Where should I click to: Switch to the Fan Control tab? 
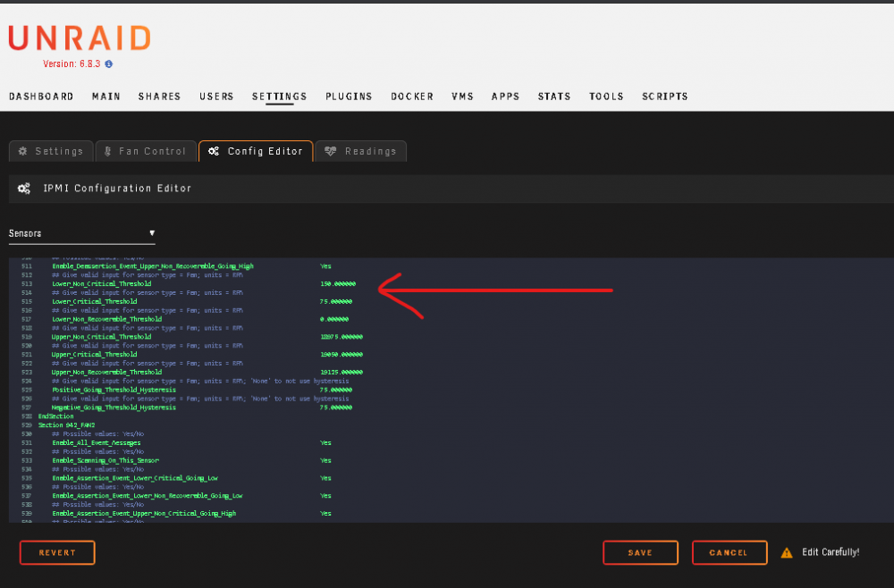[146, 151]
